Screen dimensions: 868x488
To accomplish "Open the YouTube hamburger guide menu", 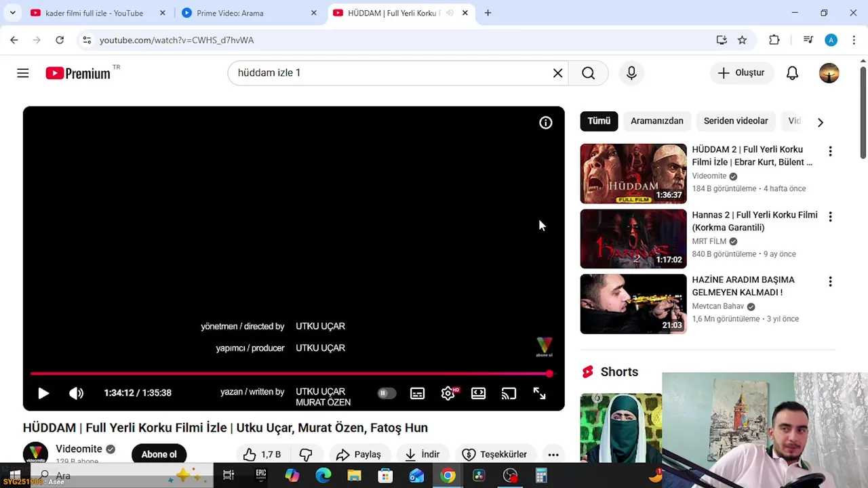I will 23,73.
